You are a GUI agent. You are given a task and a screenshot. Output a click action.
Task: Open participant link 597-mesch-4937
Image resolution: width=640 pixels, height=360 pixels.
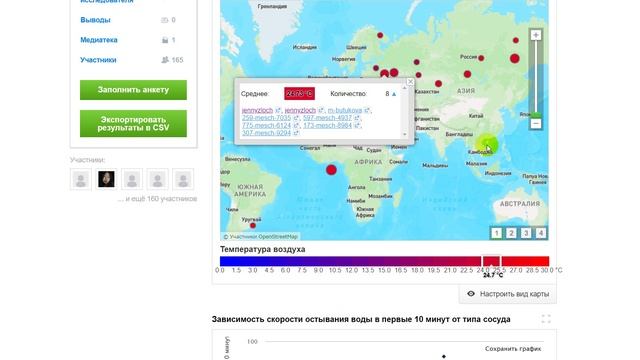(327, 118)
